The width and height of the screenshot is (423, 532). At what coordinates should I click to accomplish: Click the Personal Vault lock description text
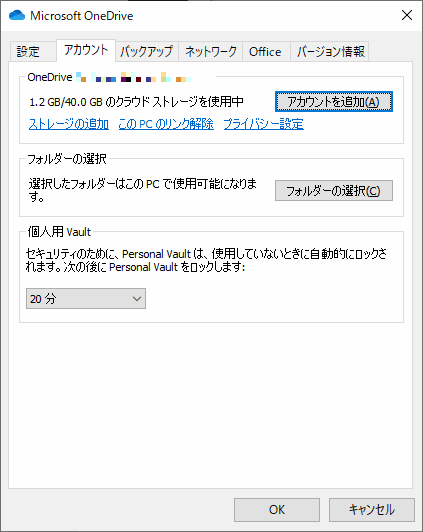(x=206, y=260)
